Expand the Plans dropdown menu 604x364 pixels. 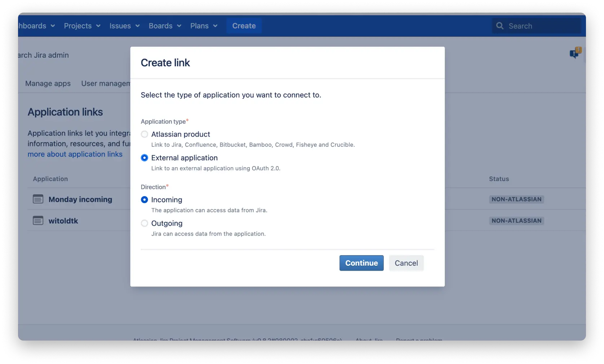(x=204, y=26)
